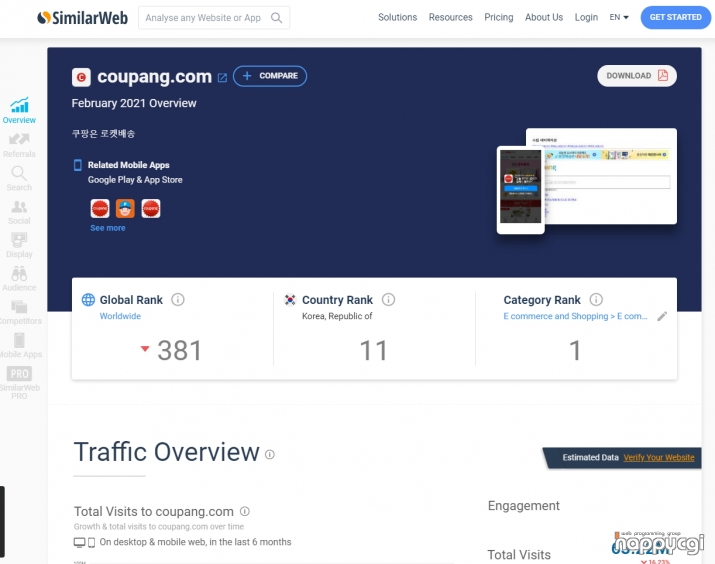Screen dimensions: 715x564
Task: Open the About Us menu
Action: coord(544,17)
